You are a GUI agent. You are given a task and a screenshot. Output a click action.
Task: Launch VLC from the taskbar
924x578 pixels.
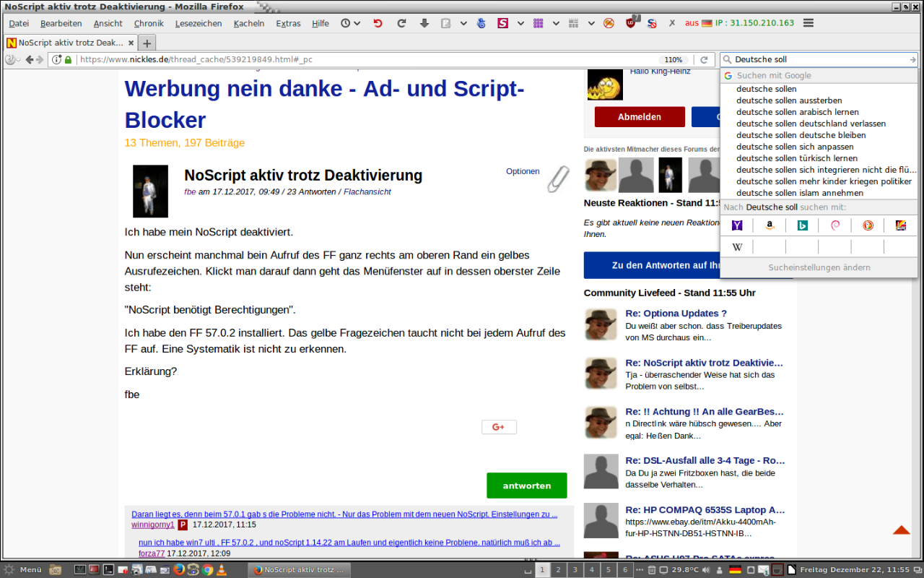tap(222, 570)
